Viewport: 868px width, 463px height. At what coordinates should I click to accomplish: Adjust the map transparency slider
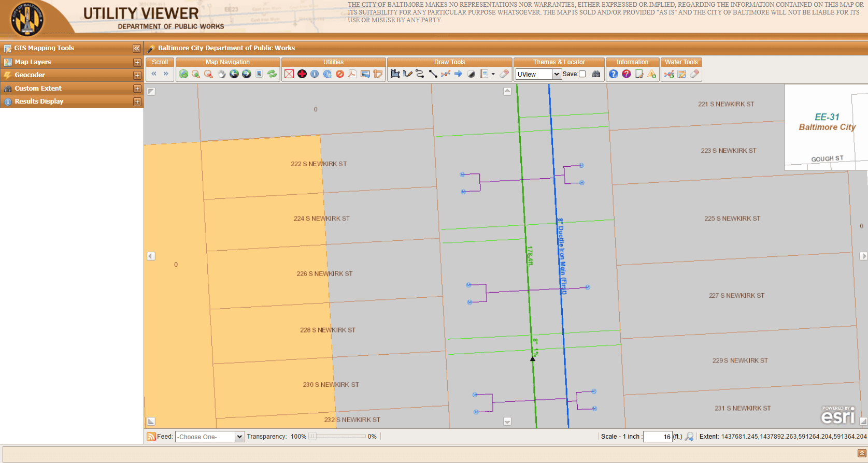(312, 437)
